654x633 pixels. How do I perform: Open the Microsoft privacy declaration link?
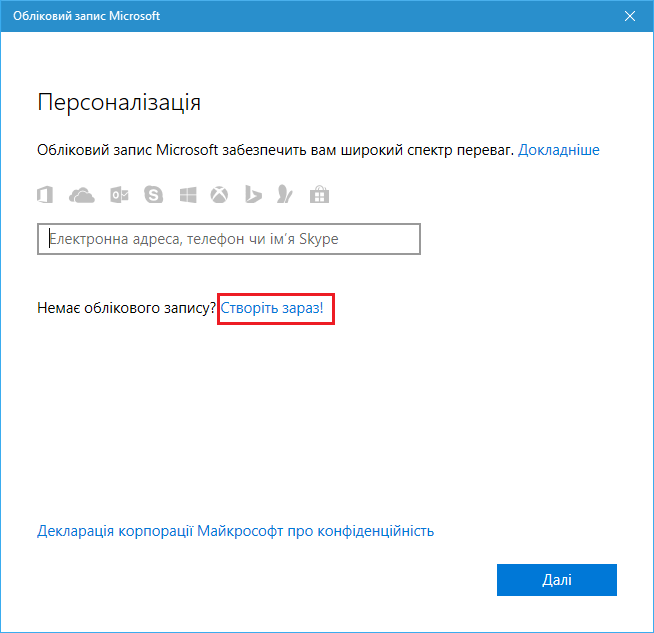point(236,531)
